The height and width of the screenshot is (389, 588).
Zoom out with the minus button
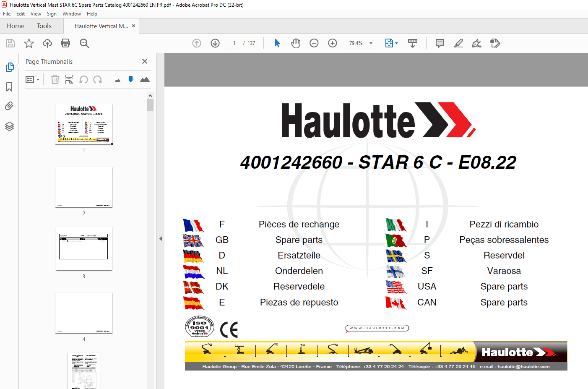pos(314,43)
